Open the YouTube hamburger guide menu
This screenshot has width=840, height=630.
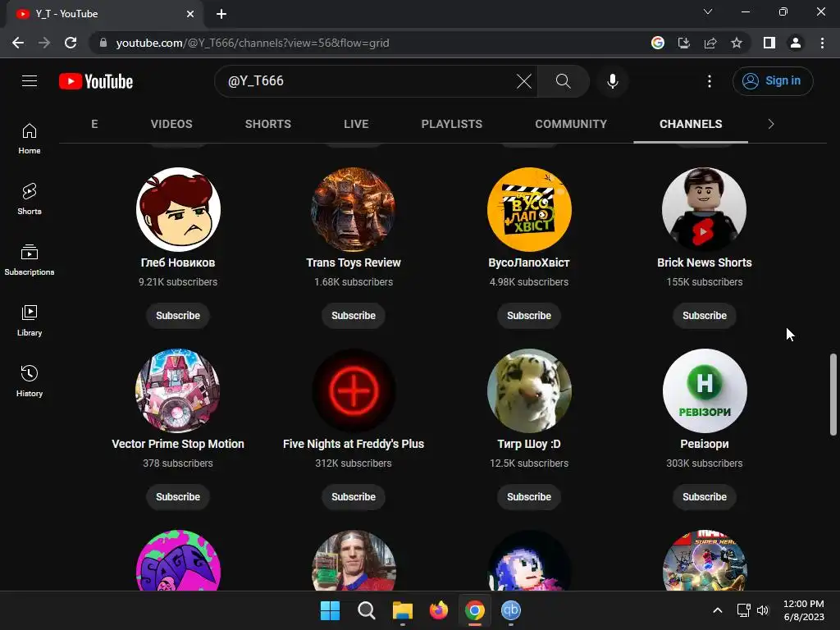tap(30, 81)
